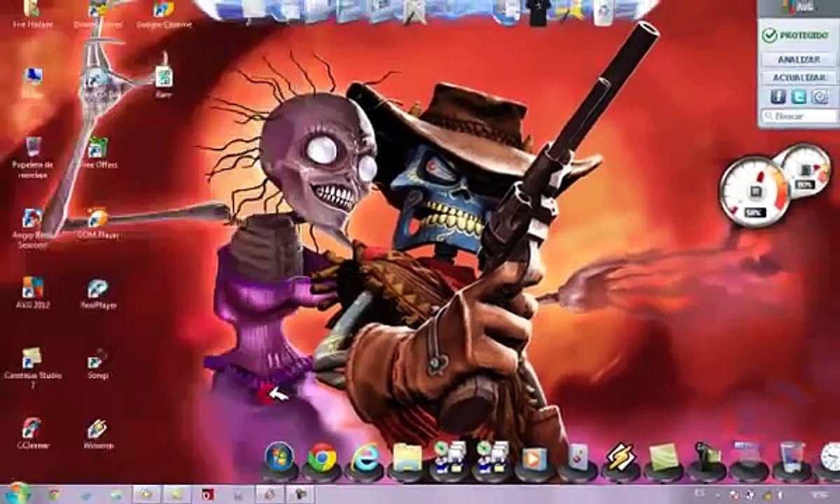Launch the CCleaner desktop shortcut
Image resolution: width=840 pixels, height=504 pixels.
click(x=31, y=433)
